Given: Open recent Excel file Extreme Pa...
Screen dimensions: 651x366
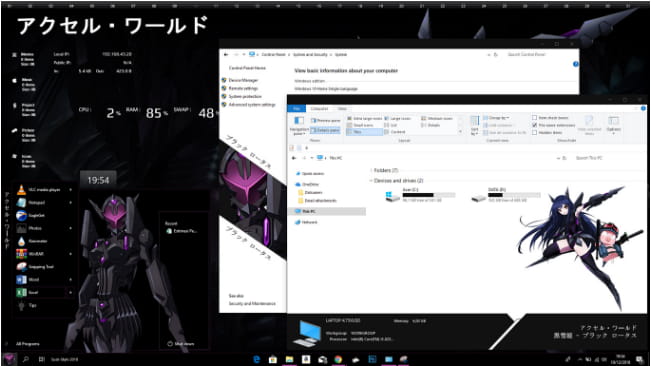Looking at the screenshot, I should point(181,231).
